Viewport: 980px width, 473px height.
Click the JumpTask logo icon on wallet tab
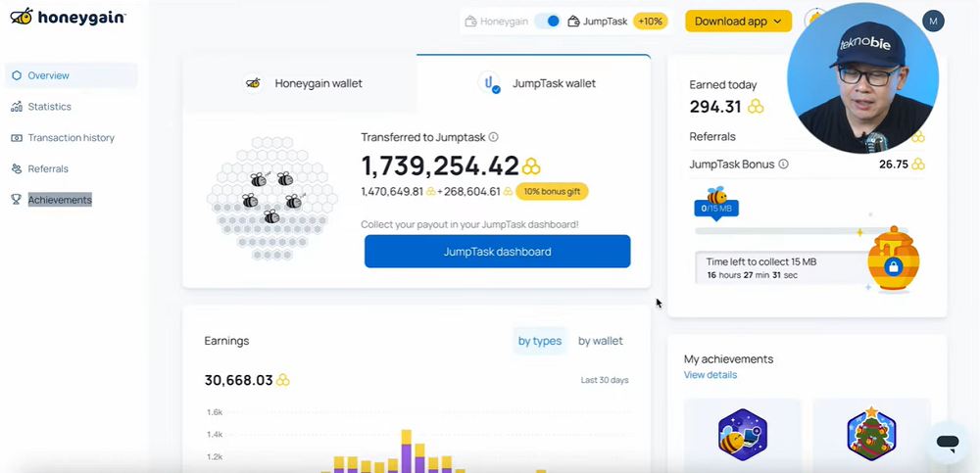pyautogui.click(x=489, y=83)
